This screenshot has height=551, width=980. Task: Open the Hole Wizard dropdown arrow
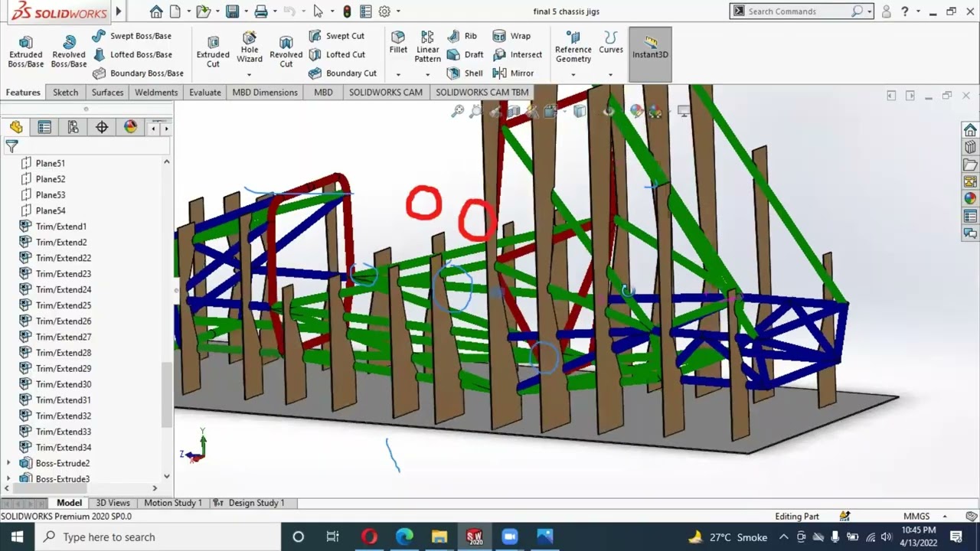coord(250,74)
